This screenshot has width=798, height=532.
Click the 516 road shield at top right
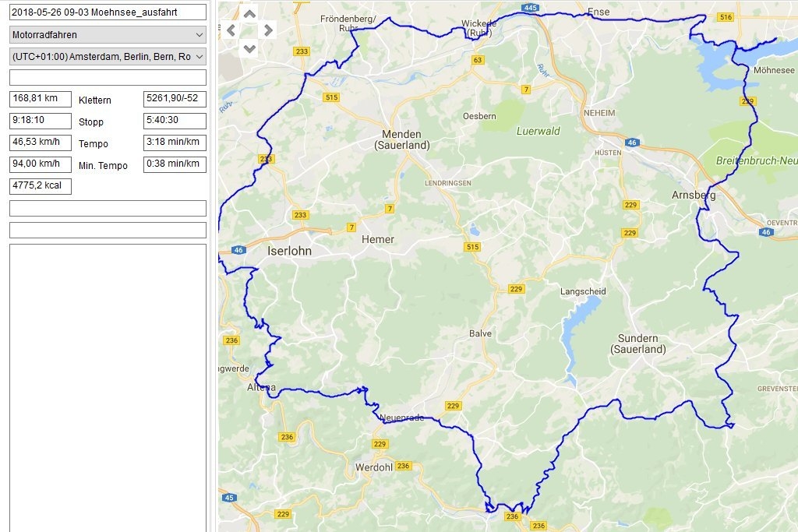(726, 17)
